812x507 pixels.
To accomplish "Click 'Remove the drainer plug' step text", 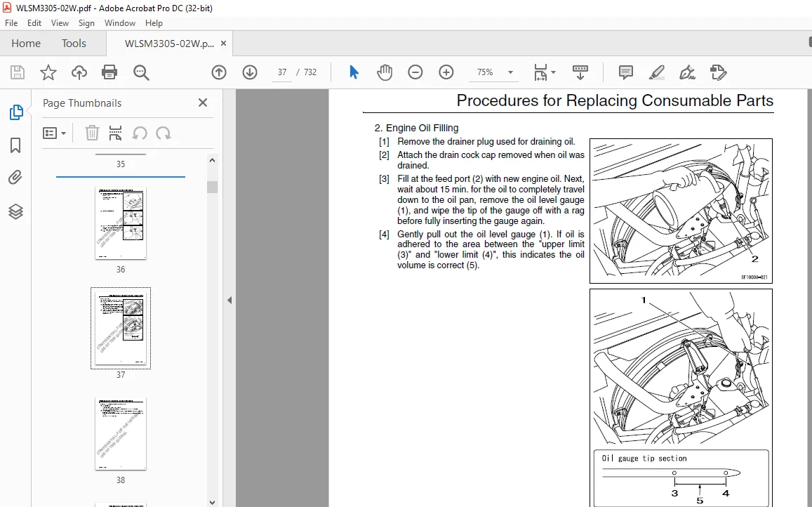I will tap(486, 142).
